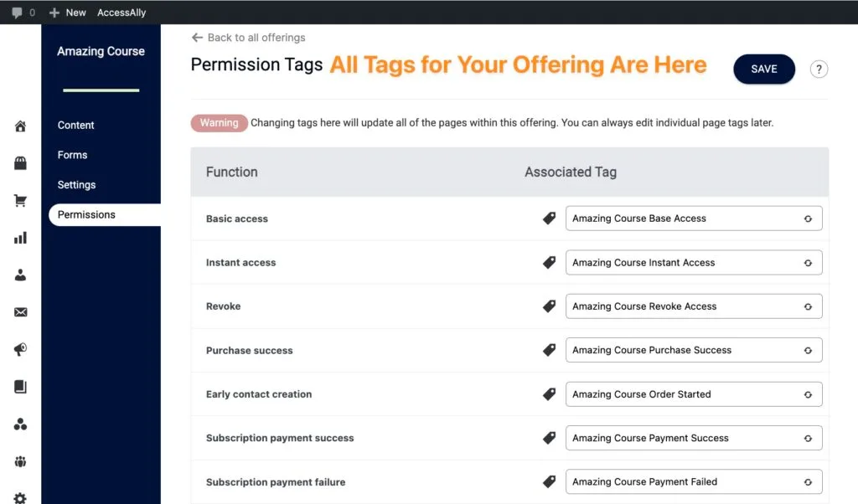The image size is (858, 504).
Task: Click the megaphone announcements icon
Action: click(x=20, y=349)
